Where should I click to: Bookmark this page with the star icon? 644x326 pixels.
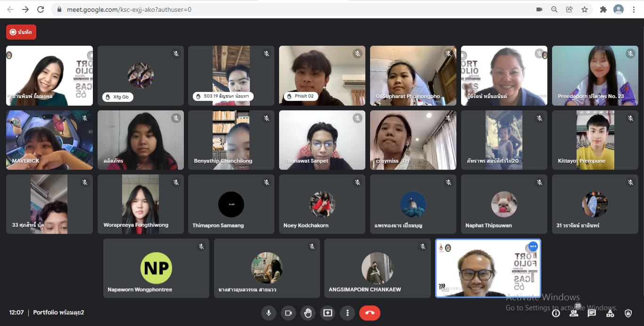(585, 9)
